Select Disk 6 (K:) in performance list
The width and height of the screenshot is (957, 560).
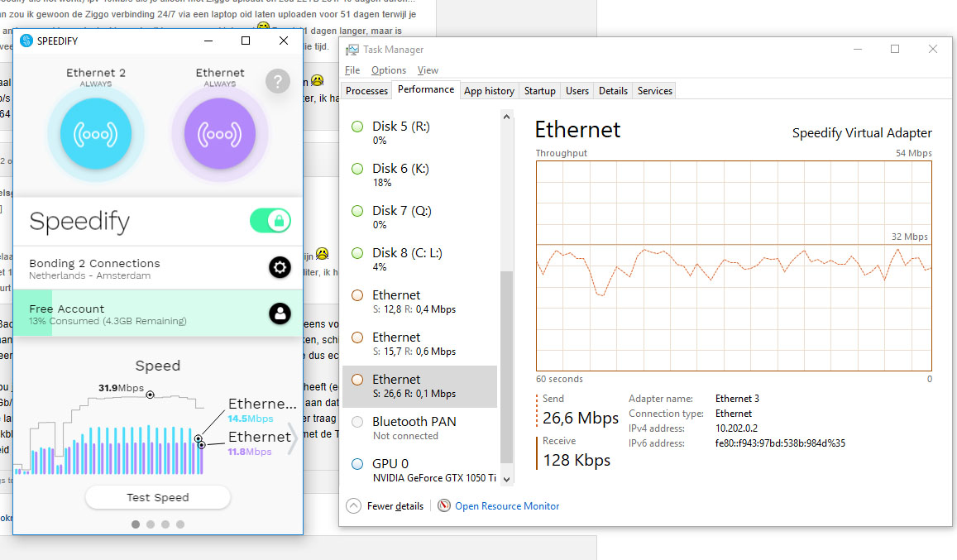click(420, 175)
